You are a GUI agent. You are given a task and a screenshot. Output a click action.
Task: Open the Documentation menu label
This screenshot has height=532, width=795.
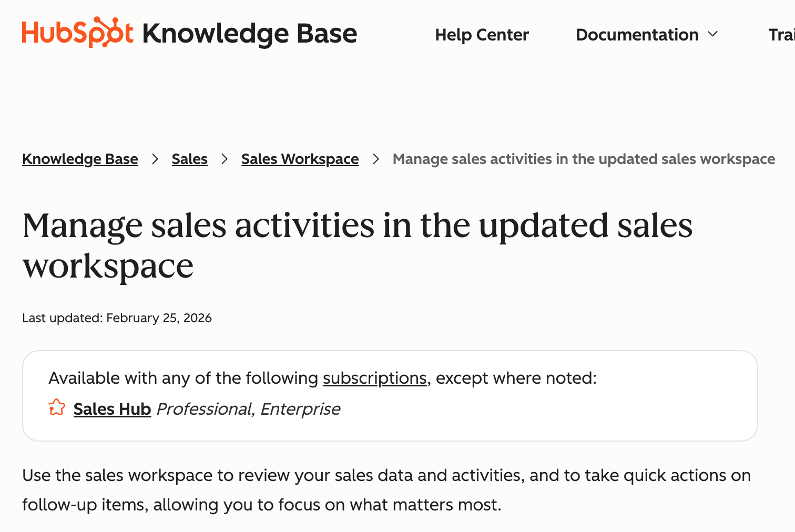point(637,35)
